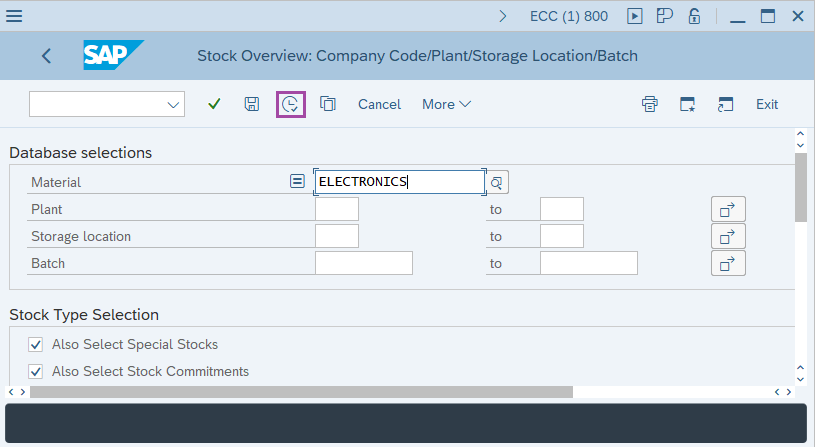Open the hamburger menu at top-left
The image size is (815, 447).
pyautogui.click(x=15, y=16)
